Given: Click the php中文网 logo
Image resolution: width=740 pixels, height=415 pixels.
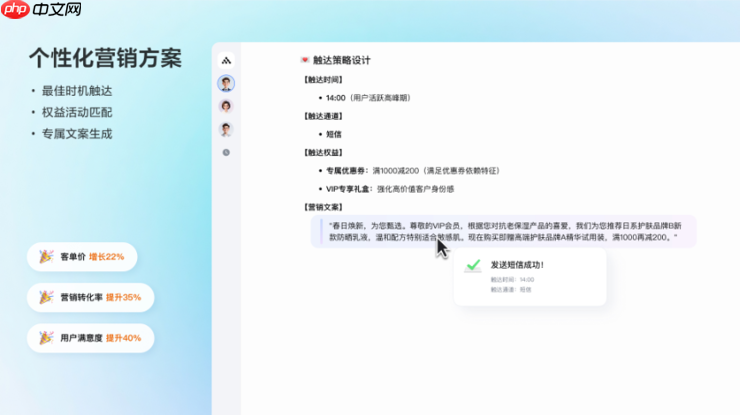Looking at the screenshot, I should click(x=41, y=9).
